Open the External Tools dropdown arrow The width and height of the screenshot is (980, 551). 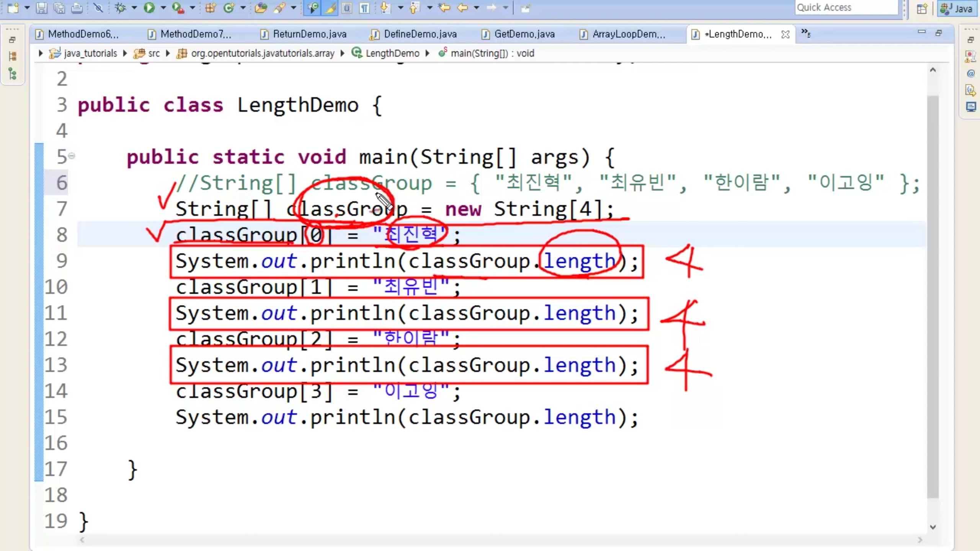pos(192,8)
